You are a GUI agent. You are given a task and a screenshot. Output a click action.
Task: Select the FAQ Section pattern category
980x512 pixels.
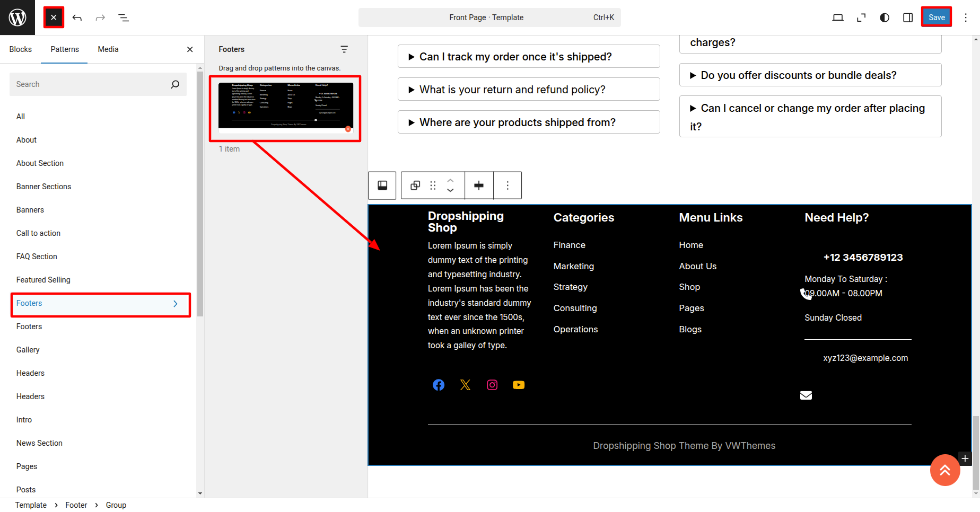37,257
